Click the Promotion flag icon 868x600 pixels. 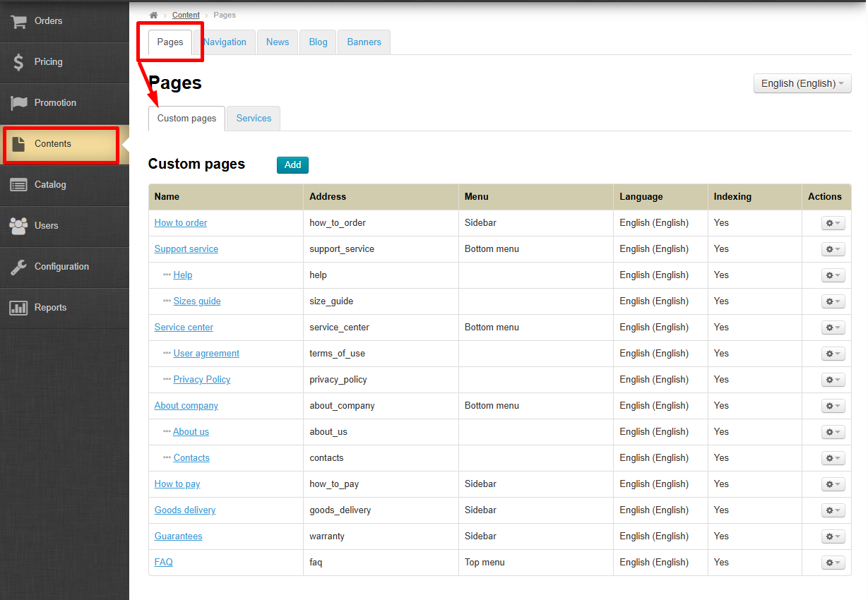tap(18, 103)
